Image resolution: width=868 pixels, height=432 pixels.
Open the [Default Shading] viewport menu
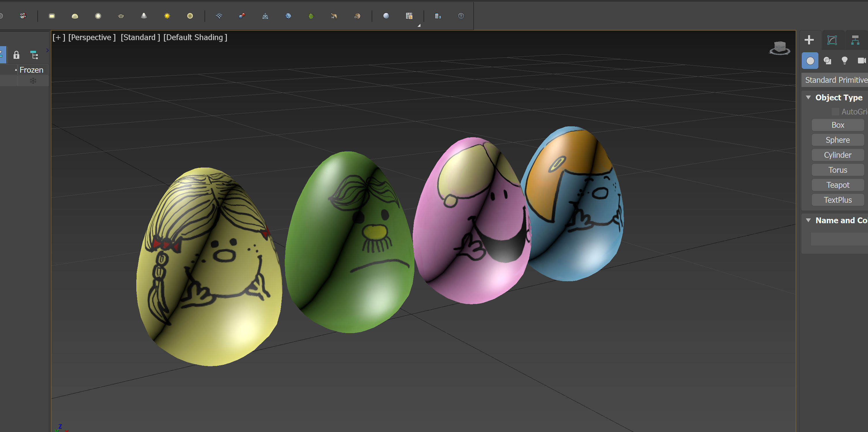195,37
